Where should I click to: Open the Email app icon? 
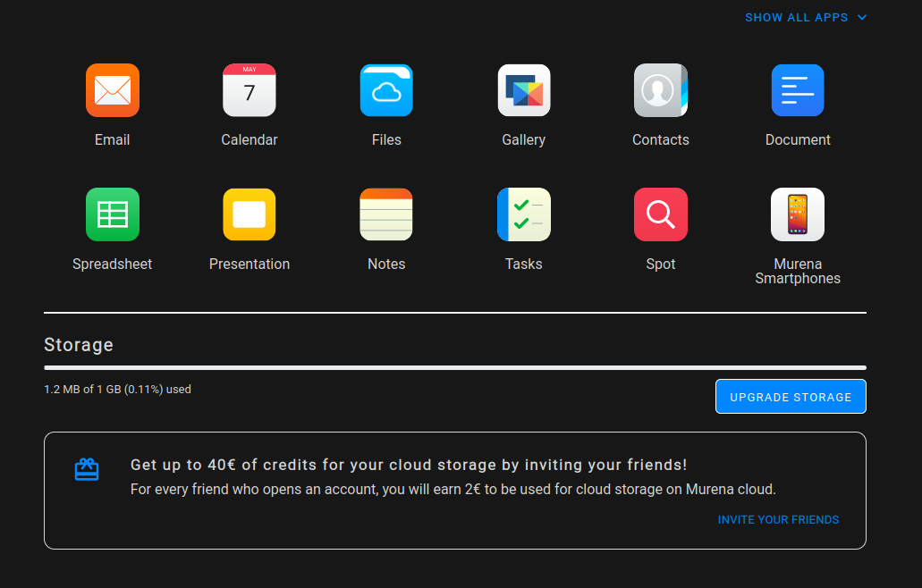click(x=112, y=90)
